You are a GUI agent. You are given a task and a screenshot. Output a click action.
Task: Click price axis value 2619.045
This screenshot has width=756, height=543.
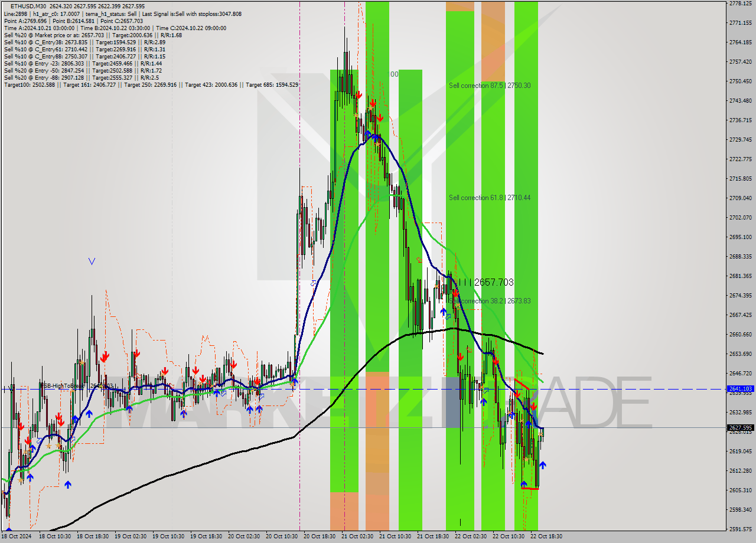[x=740, y=451]
